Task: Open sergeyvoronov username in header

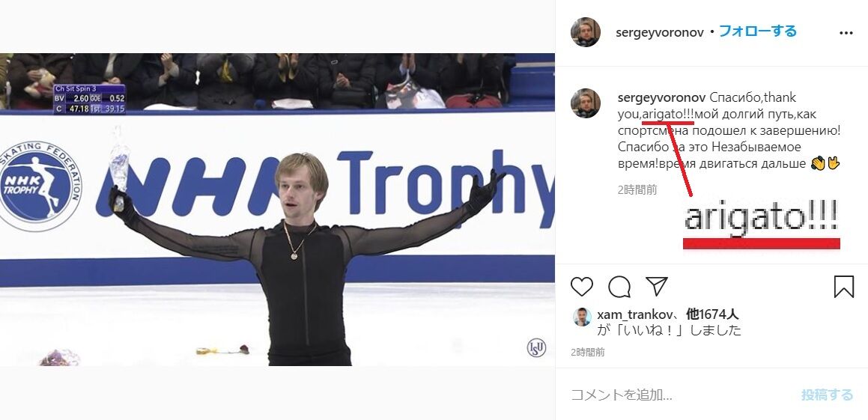Action: point(659,33)
